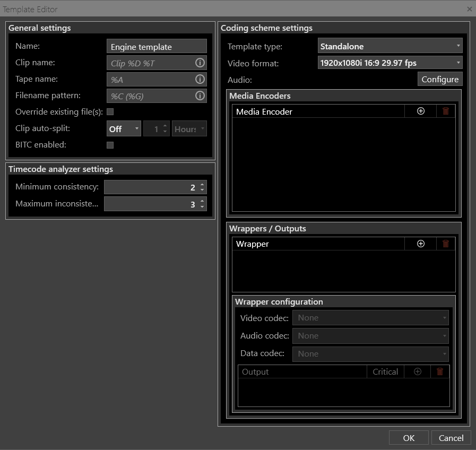Add a new Media Encoder with plus icon
Viewport: 476px width, 450px height.
click(x=420, y=111)
